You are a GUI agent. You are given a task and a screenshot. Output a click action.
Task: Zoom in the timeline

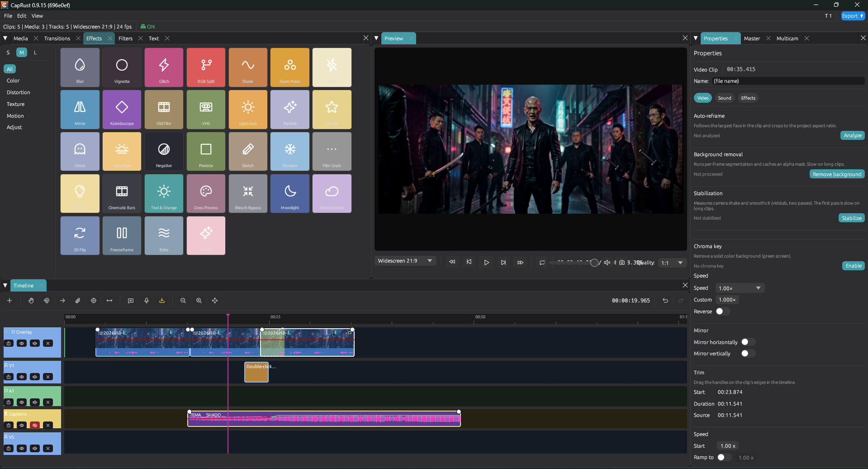pyautogui.click(x=199, y=301)
